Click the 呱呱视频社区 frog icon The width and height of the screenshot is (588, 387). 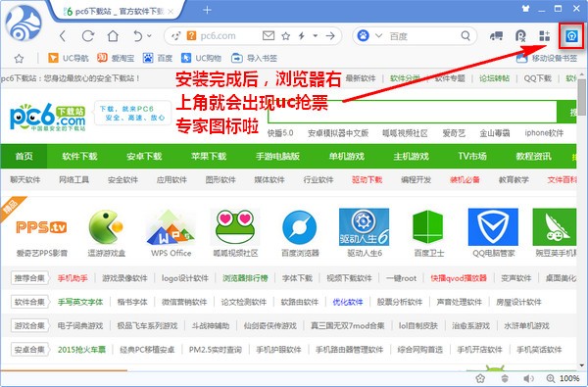click(235, 227)
